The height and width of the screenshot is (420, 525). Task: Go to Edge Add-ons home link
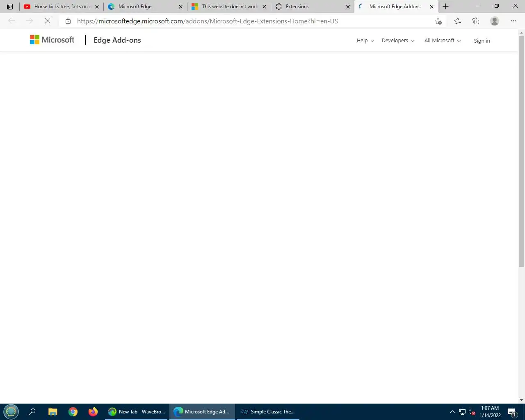117,40
